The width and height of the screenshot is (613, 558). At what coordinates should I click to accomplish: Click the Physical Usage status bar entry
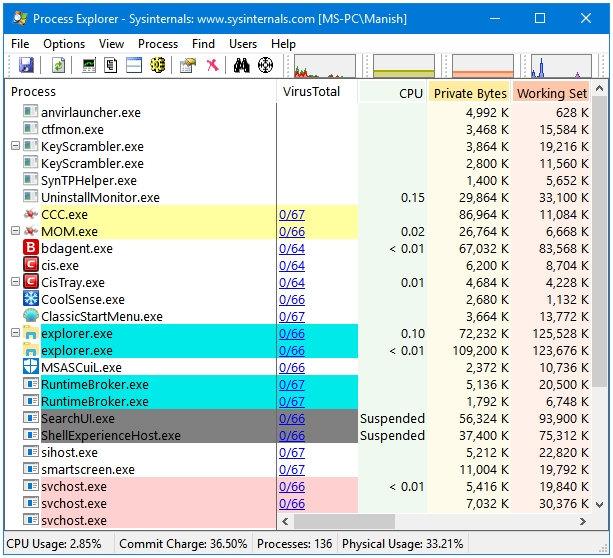(402, 544)
